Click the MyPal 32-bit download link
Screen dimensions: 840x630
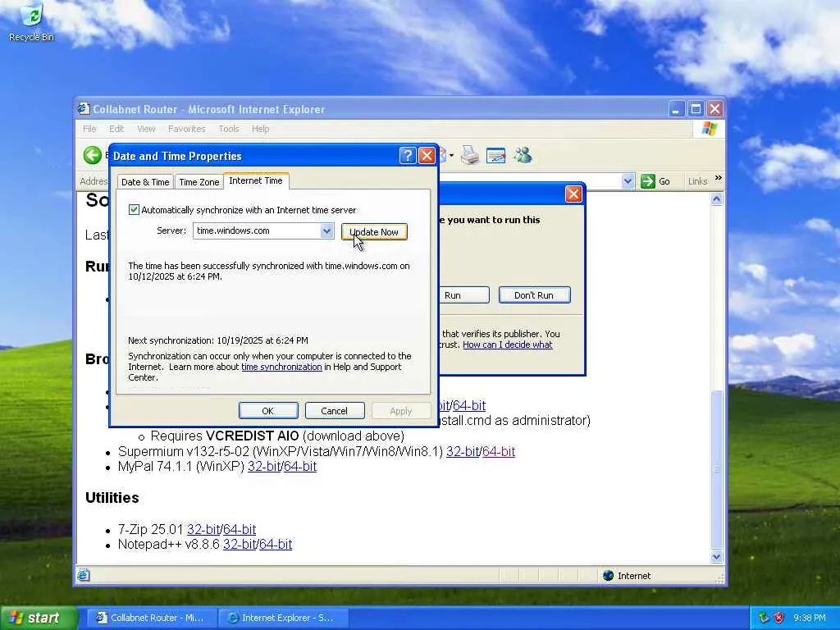[x=264, y=467]
